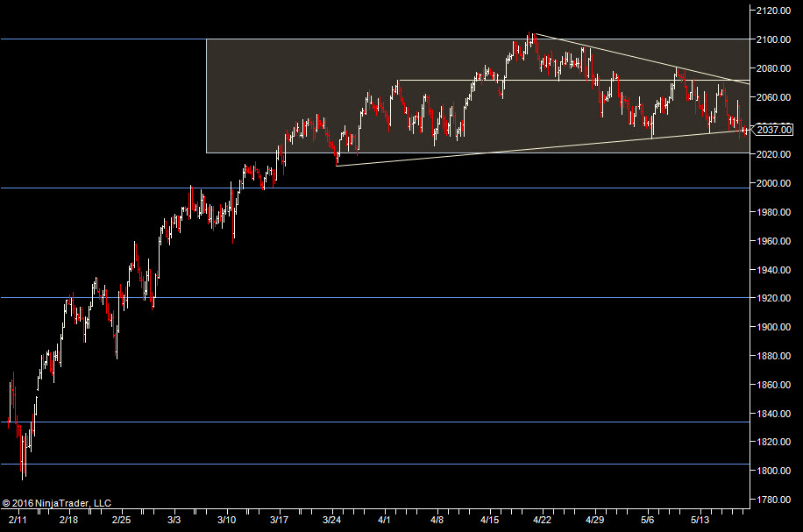Click the 1860.00 price axis label

point(773,385)
